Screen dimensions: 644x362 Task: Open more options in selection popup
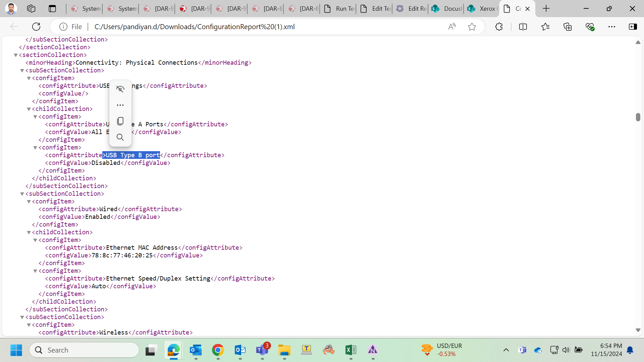120,105
